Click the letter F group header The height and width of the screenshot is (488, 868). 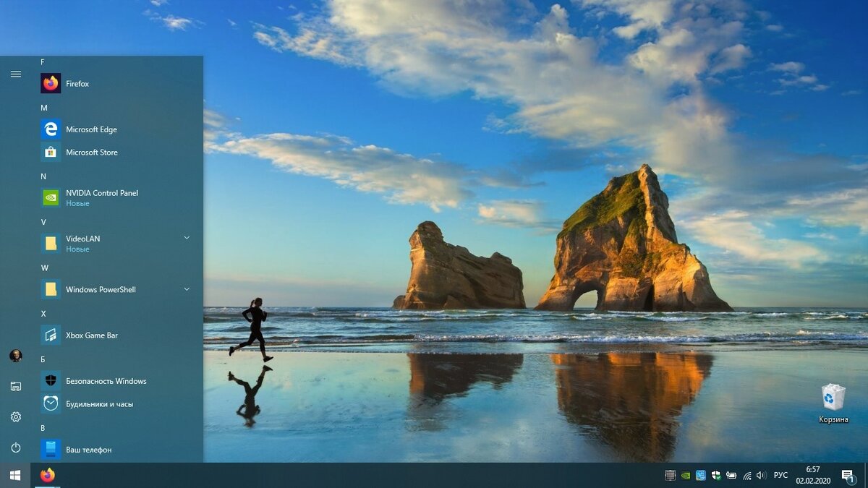(43, 62)
